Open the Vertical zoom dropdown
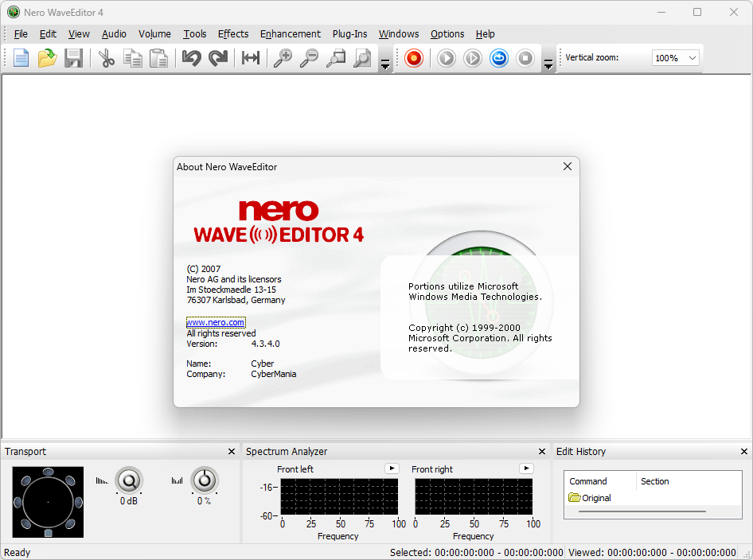753x560 pixels. 692,58
